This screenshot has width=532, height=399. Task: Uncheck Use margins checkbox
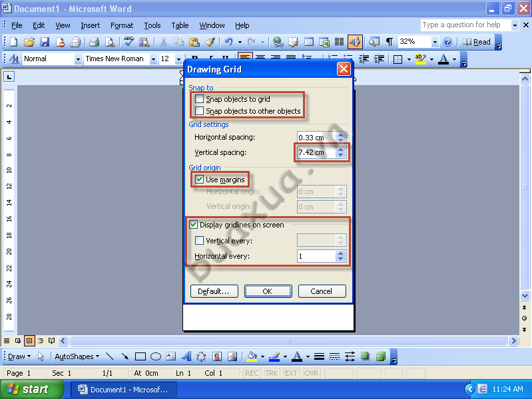[x=200, y=180]
